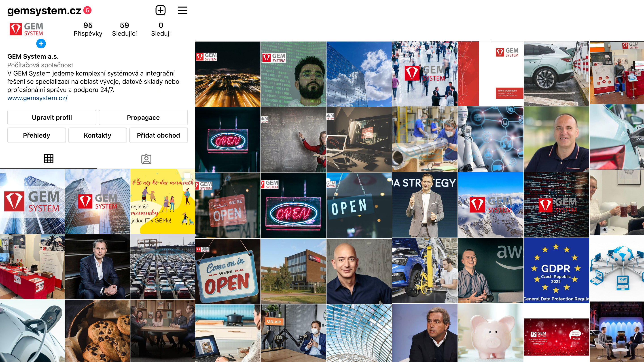Open the GDPR Czech Republic 2022 post
Screen dimensions: 644x362
[x=556, y=270]
